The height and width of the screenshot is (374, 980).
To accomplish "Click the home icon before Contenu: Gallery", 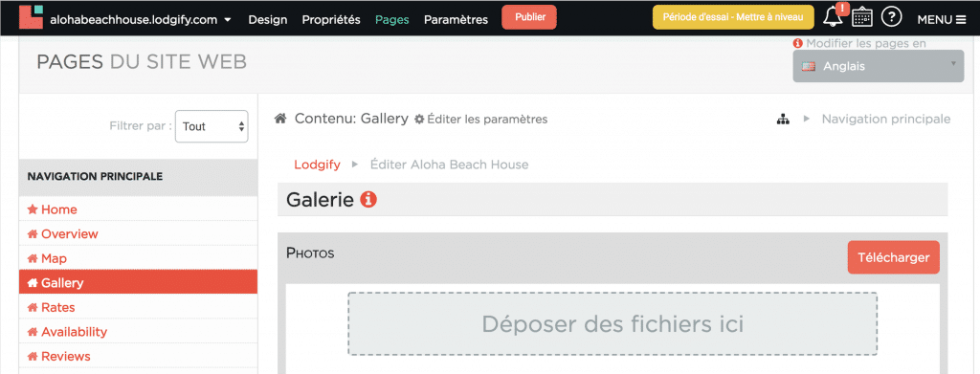I will pyautogui.click(x=280, y=119).
